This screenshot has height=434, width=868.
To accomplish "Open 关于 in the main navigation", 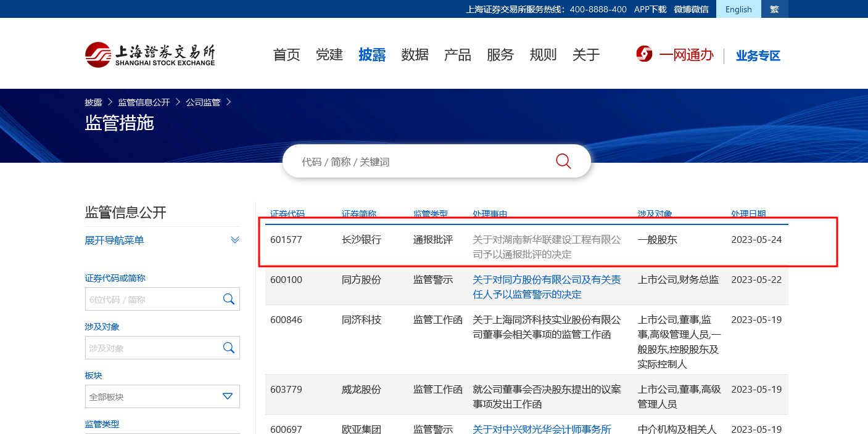I will click(x=586, y=55).
